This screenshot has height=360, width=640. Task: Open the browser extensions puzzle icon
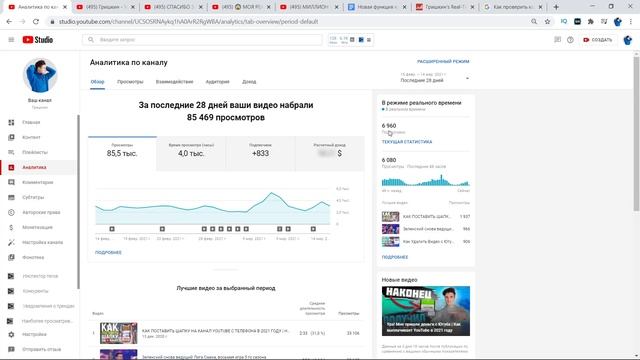pos(591,22)
